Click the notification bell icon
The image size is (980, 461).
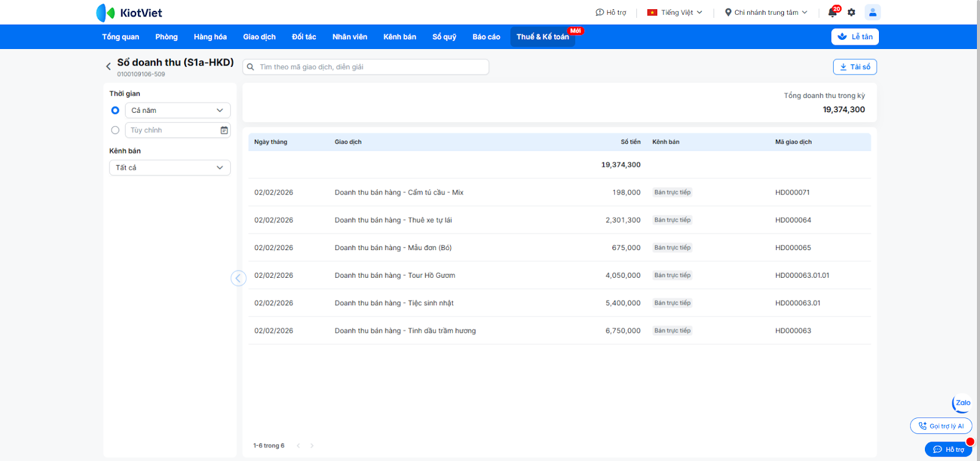832,12
